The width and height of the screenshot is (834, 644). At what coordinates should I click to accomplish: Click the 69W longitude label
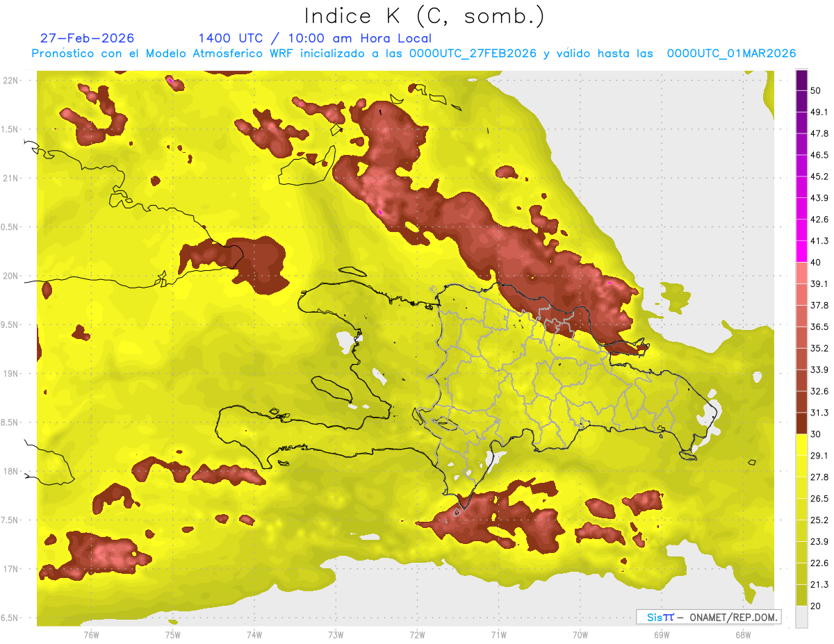[661, 634]
